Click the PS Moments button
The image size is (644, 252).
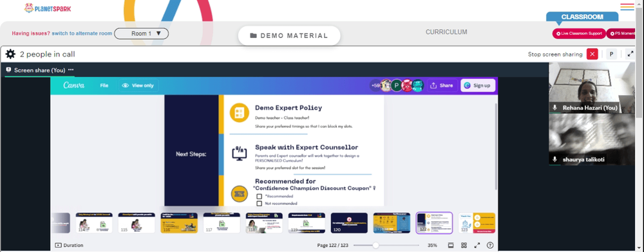(x=621, y=33)
